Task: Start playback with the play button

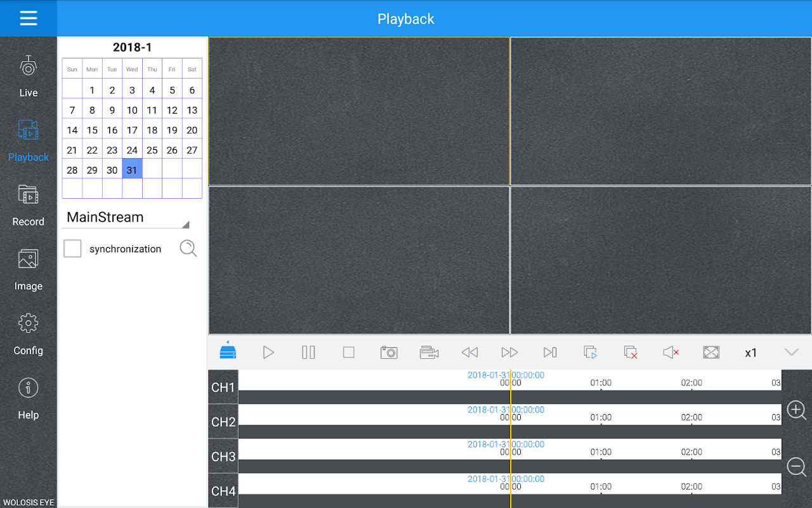Action: [x=268, y=352]
